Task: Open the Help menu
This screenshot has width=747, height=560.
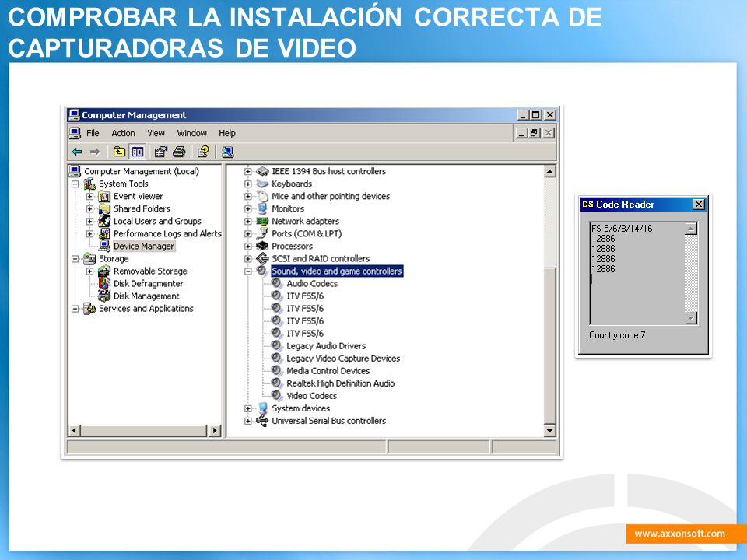Action: pyautogui.click(x=227, y=133)
